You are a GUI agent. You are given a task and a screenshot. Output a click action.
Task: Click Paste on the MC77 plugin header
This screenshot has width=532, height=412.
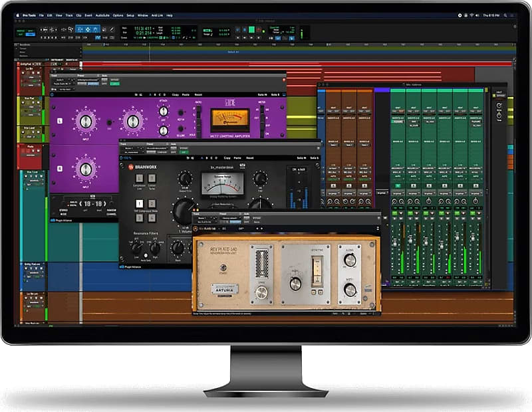186,94
